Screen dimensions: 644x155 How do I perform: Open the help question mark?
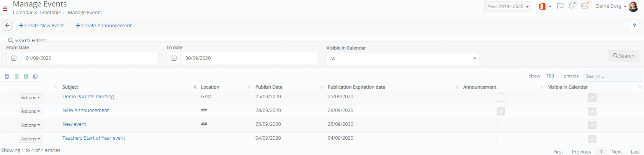[x=634, y=25]
